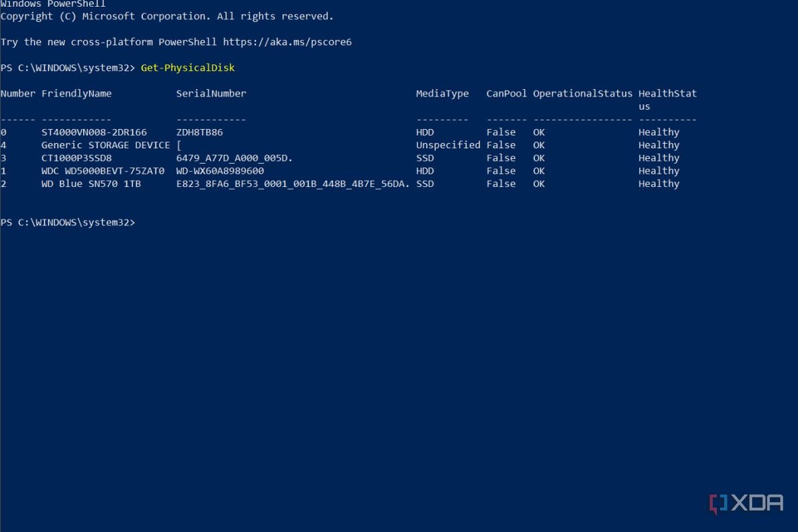Click the serial starting with E823_8FA6_BF53

(293, 184)
